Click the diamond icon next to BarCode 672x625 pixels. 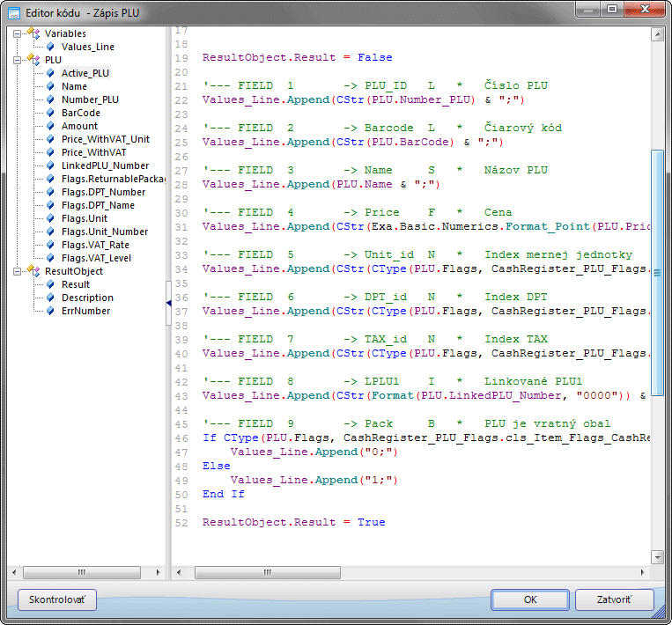[x=50, y=113]
